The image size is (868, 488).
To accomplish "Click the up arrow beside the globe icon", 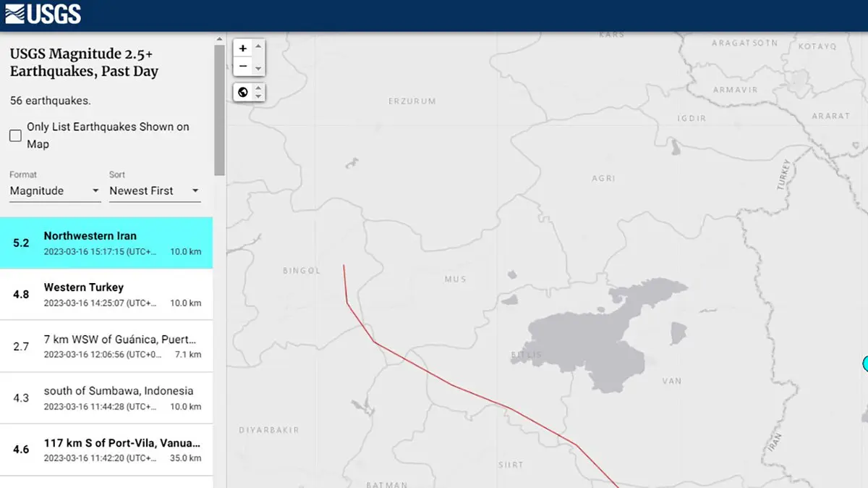I will click(258, 88).
